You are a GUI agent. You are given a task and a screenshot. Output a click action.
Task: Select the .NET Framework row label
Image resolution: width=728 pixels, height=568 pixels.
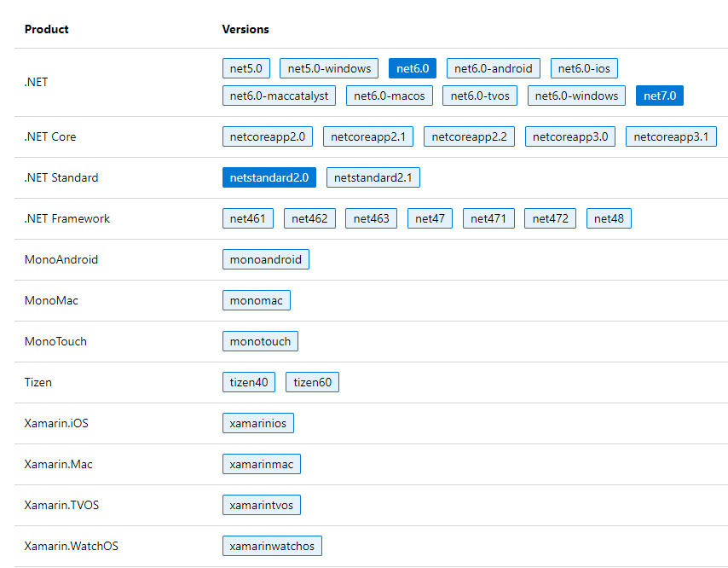67,218
